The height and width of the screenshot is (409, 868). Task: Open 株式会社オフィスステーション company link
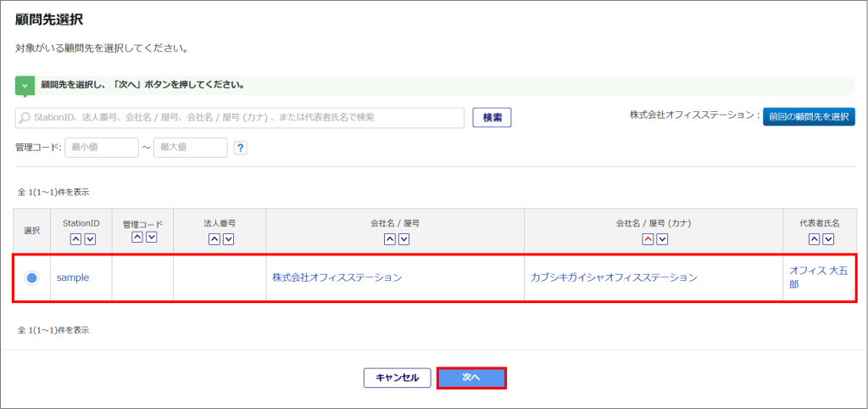click(x=337, y=277)
